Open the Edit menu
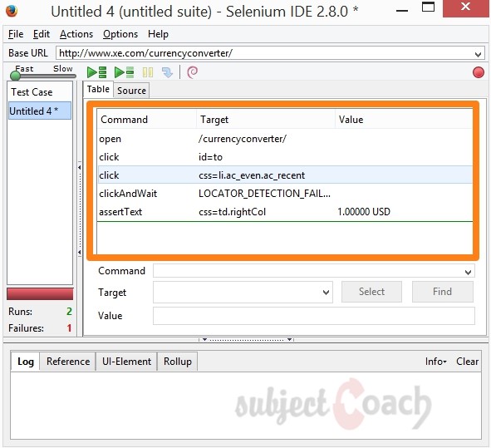This screenshot has height=448, width=491. pyautogui.click(x=42, y=34)
